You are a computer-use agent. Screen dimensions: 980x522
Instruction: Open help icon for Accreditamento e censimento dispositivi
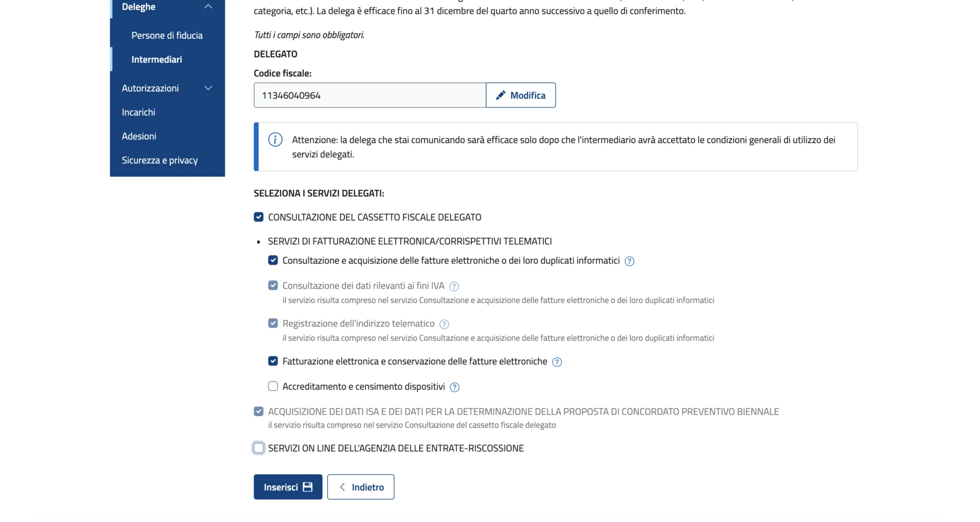(455, 387)
